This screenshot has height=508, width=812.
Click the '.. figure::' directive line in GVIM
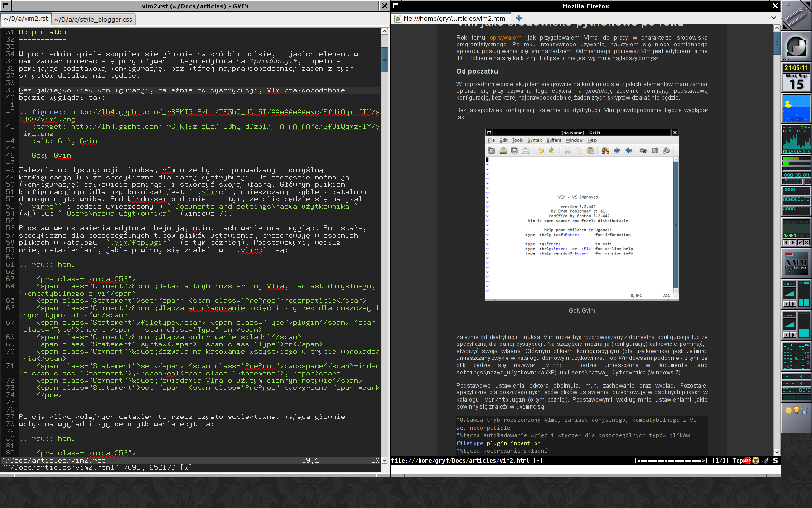[x=199, y=116]
